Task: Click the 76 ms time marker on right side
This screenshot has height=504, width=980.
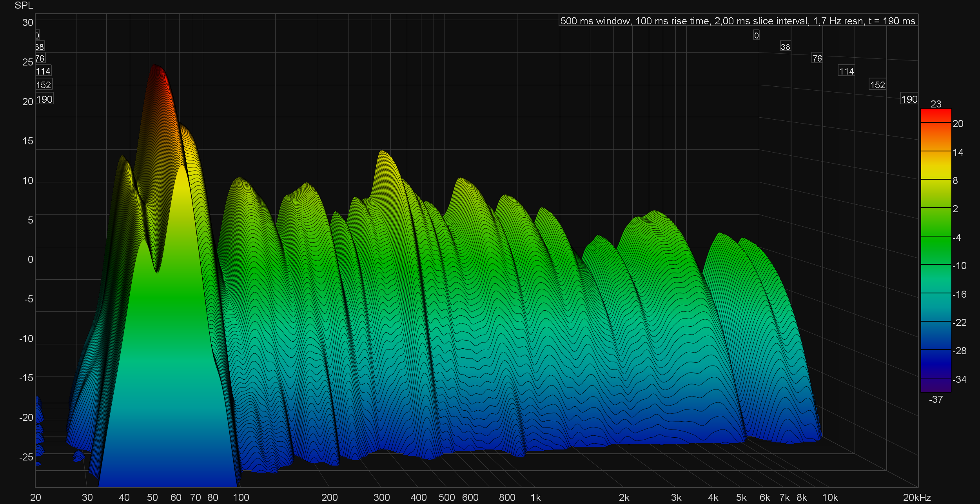Action: tap(817, 58)
